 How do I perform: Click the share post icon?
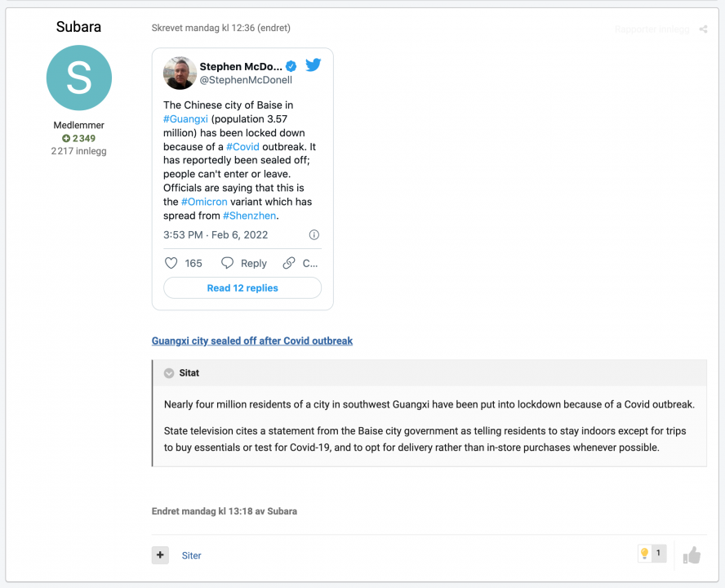tap(703, 29)
